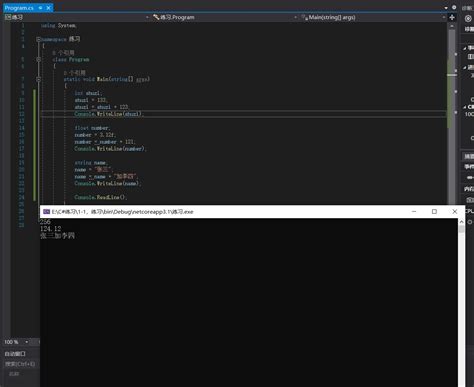Collapse the namespace 练习 code block
This screenshot has width=474, height=387.
[38, 39]
